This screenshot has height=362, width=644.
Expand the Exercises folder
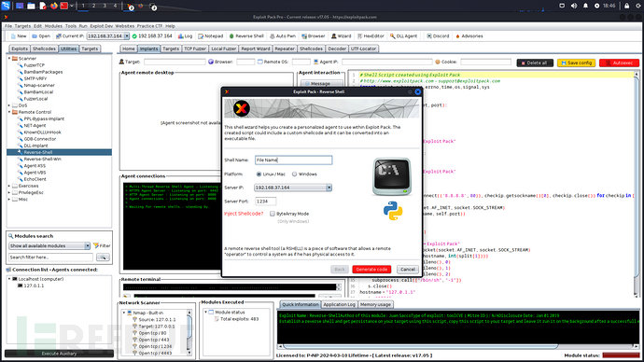pyautogui.click(x=9, y=186)
